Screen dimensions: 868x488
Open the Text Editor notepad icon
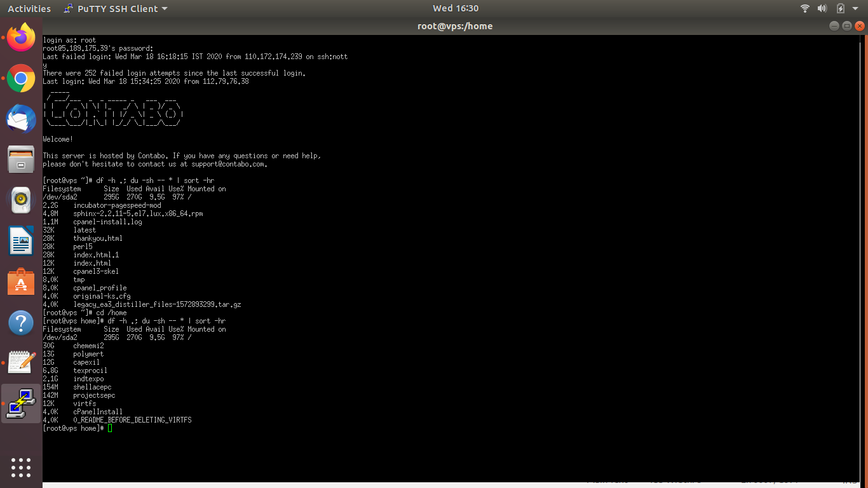coord(21,363)
